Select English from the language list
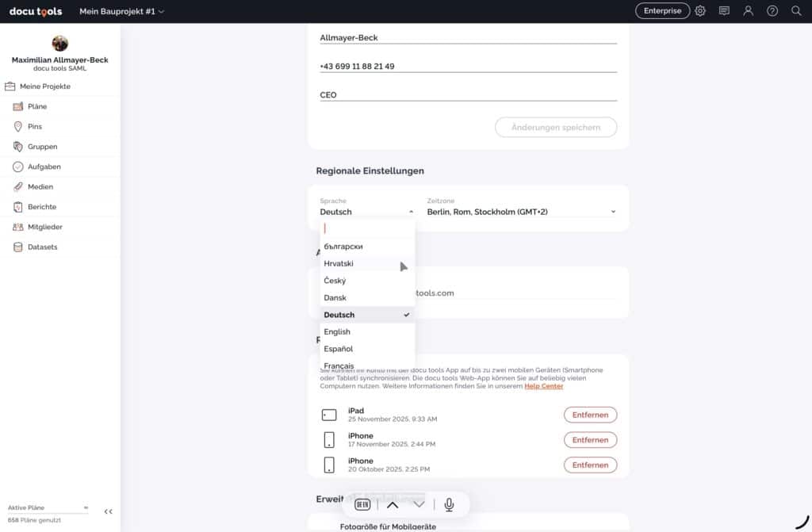812x532 pixels. point(337,332)
